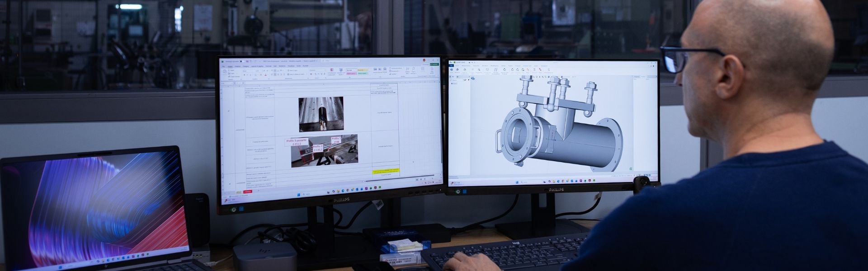The height and width of the screenshot is (271, 868).
Task: Click the Insert cells icon in Excel
Action: tap(375, 70)
